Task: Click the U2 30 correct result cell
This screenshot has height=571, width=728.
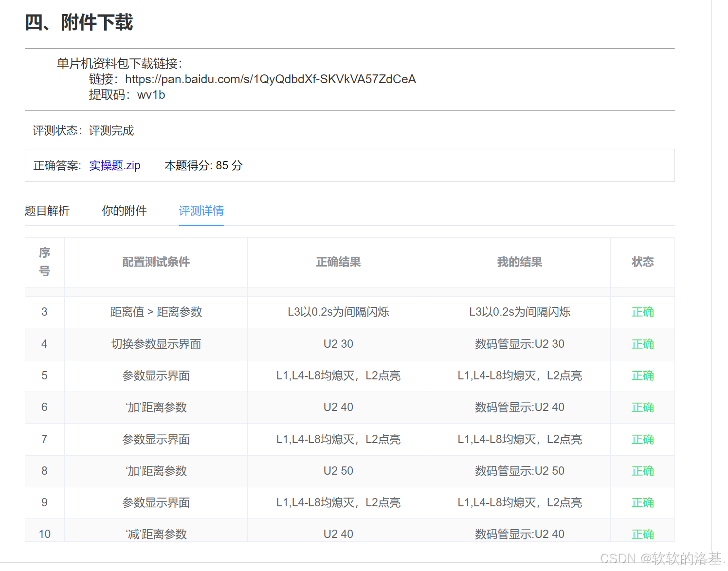Action: [x=338, y=344]
